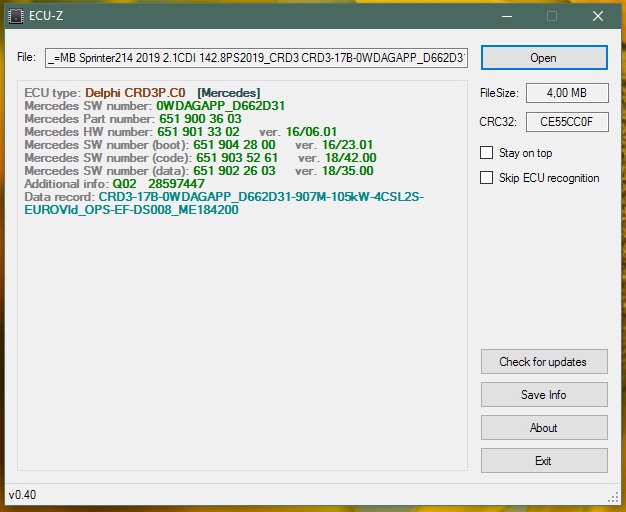Screen dimensions: 626x512
Task: Select the ECU type Delphi CRD3P.C0 text
Action: 135,93
